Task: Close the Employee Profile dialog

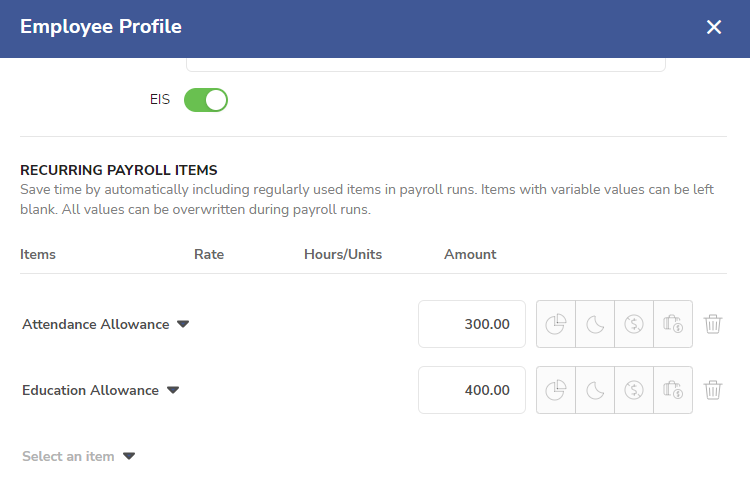Action: 714,27
